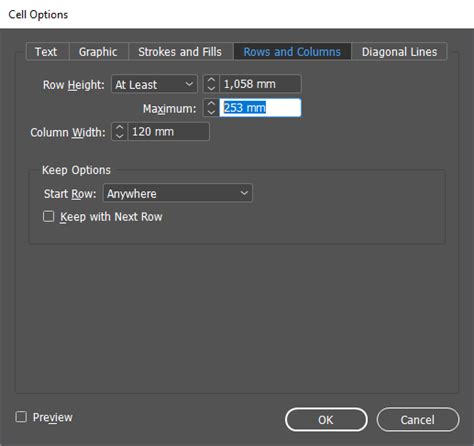Go to the Diagonal Lines tab

(x=399, y=52)
